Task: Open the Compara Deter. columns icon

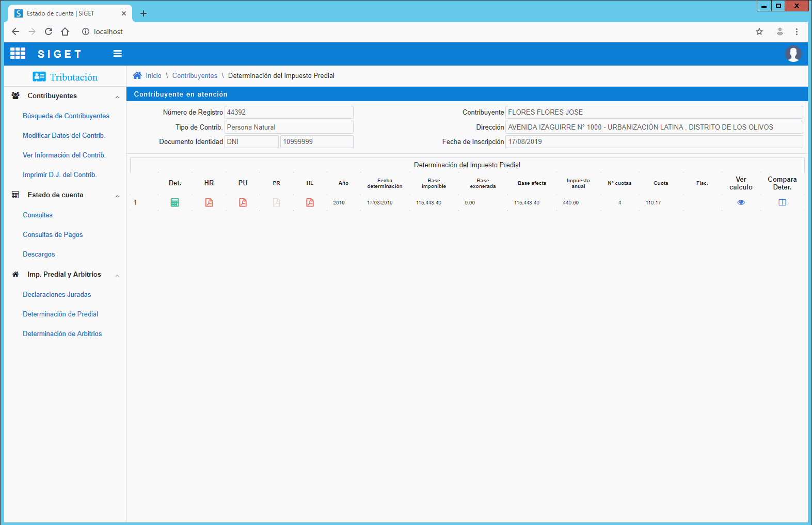Action: click(782, 202)
